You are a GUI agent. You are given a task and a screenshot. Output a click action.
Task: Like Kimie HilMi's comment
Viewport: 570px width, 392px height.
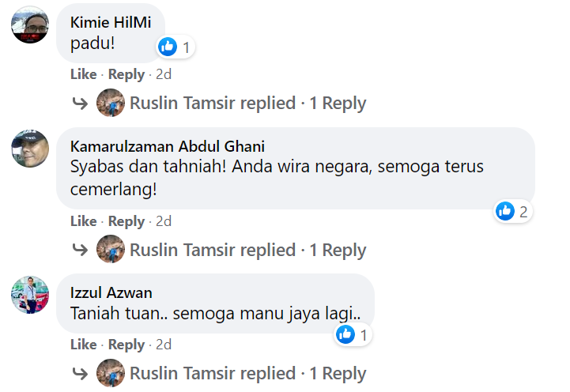83,74
